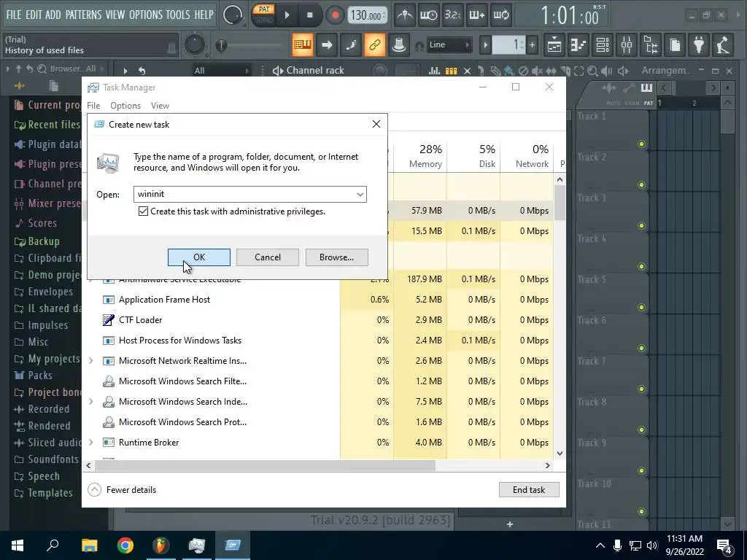Mute Track 4 with its green light

point(641,267)
